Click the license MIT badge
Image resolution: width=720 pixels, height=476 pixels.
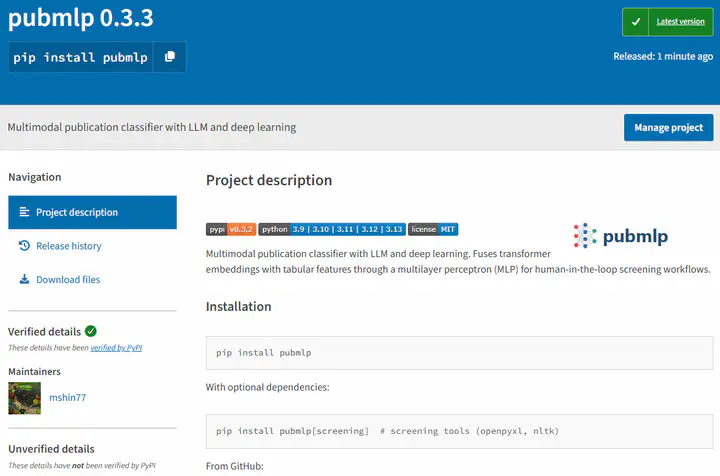[x=433, y=229]
